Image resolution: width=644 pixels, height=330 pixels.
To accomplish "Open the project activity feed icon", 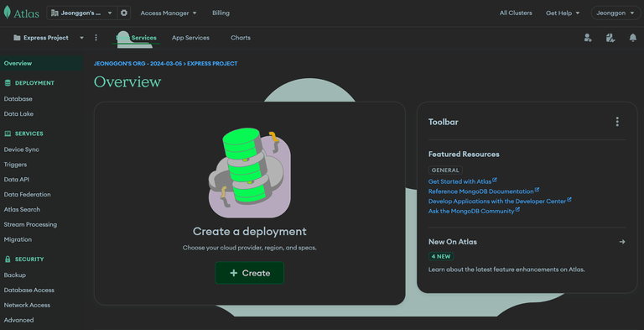I will coord(610,38).
